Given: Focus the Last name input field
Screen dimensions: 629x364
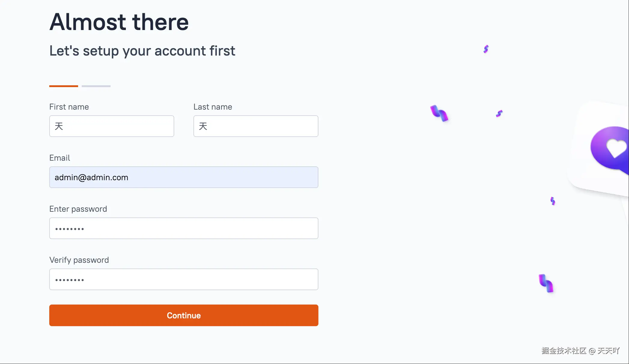Looking at the screenshot, I should pos(256,126).
